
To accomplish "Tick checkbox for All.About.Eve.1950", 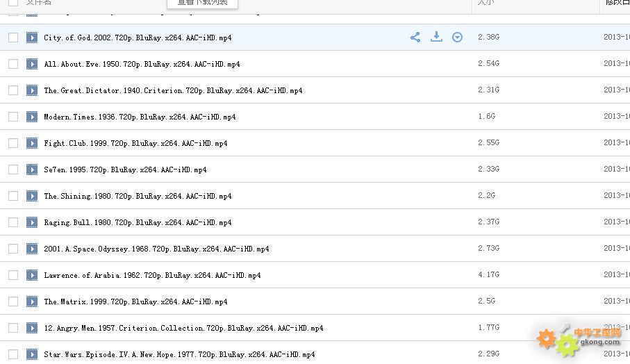I will (13, 64).
